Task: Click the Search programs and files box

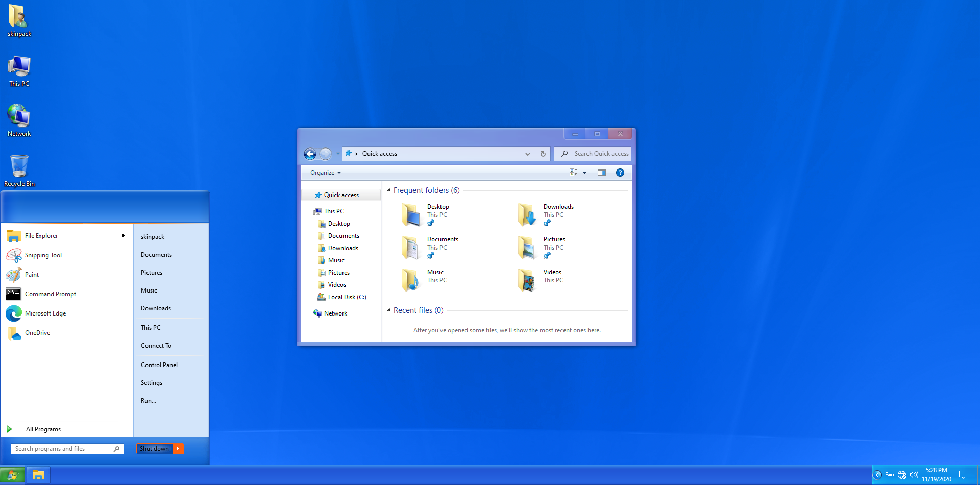Action: [62, 449]
